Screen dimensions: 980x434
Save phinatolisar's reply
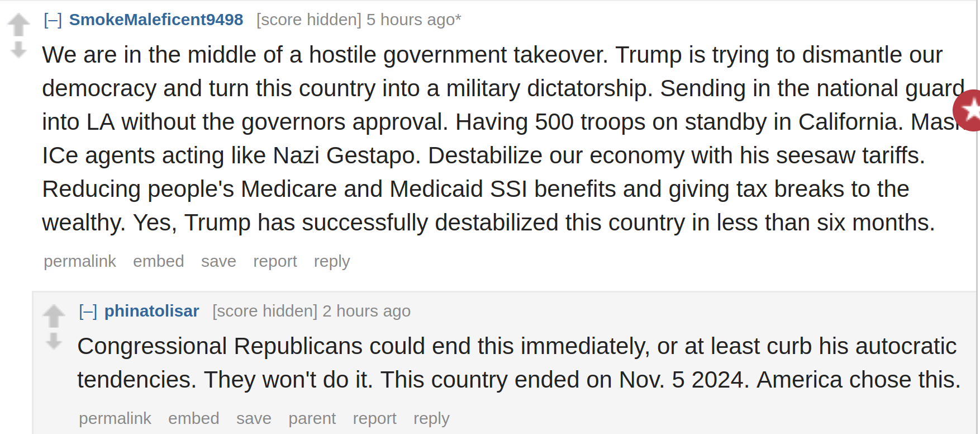254,418
